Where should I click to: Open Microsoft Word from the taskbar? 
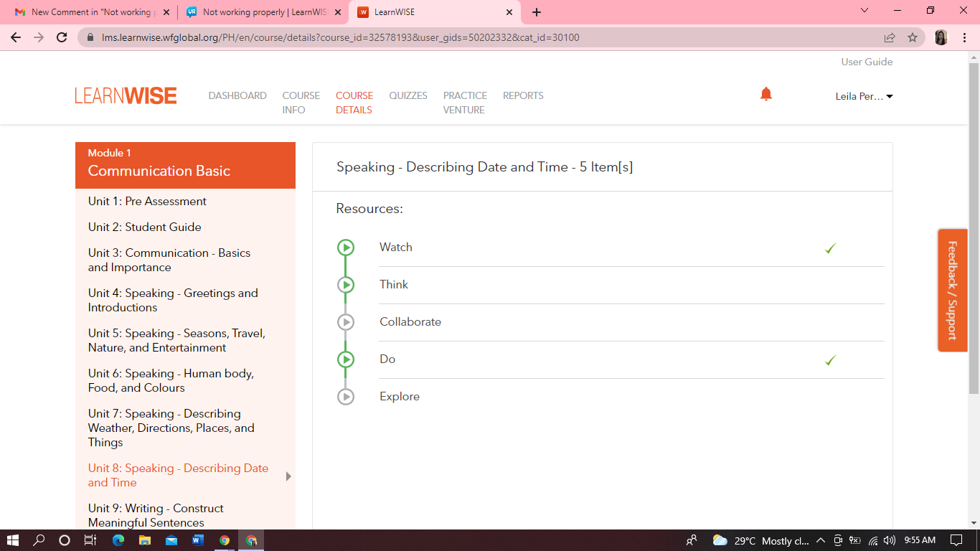[198, 540]
